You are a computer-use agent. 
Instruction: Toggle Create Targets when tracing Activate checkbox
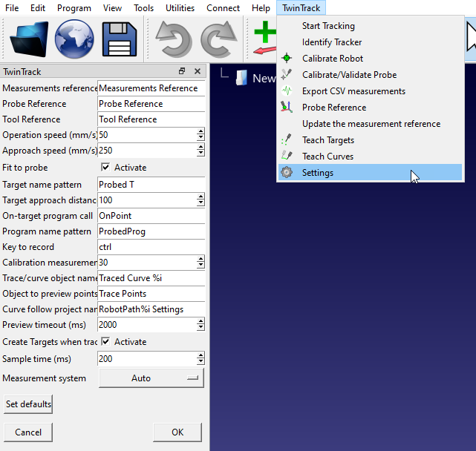pos(105,342)
